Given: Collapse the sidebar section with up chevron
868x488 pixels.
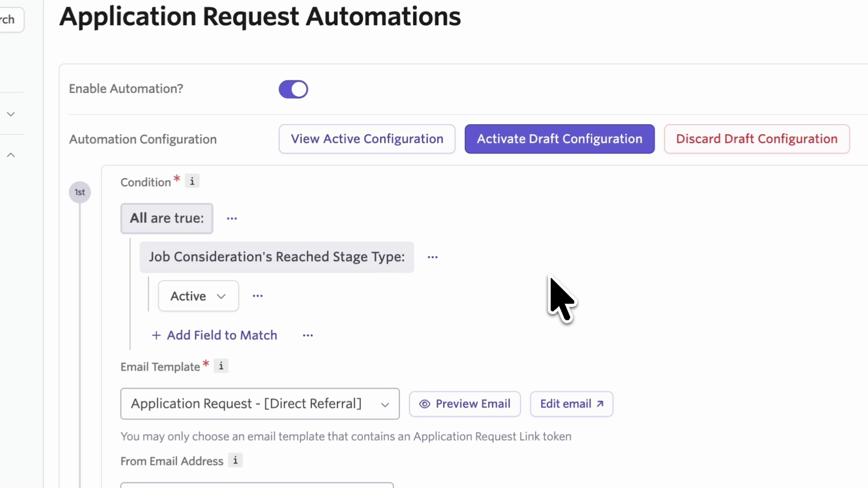Looking at the screenshot, I should pyautogui.click(x=11, y=155).
